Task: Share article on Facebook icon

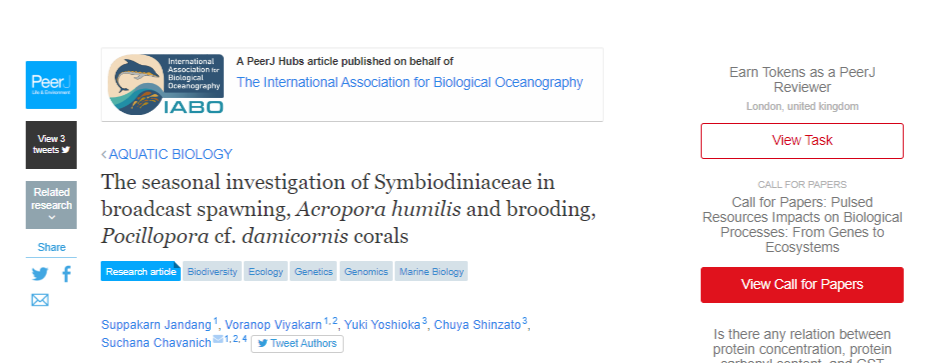Action: point(66,274)
